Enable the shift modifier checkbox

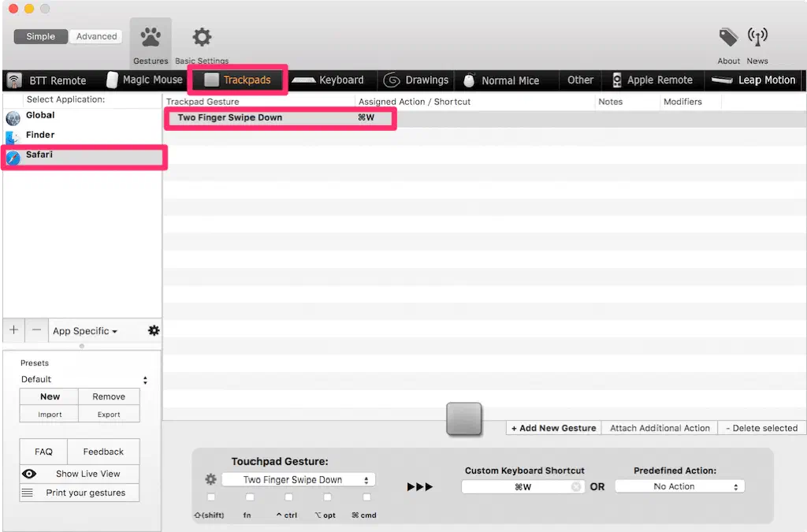[x=210, y=497]
